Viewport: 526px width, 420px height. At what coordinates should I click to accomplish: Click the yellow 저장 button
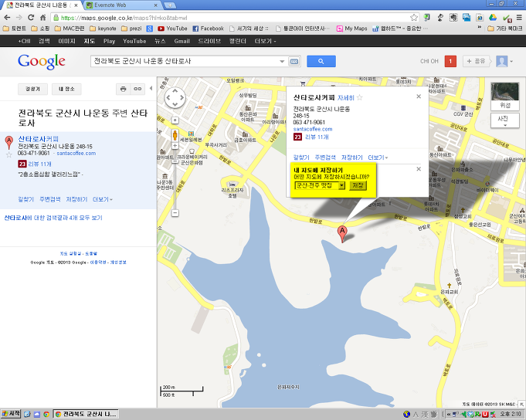[358, 185]
